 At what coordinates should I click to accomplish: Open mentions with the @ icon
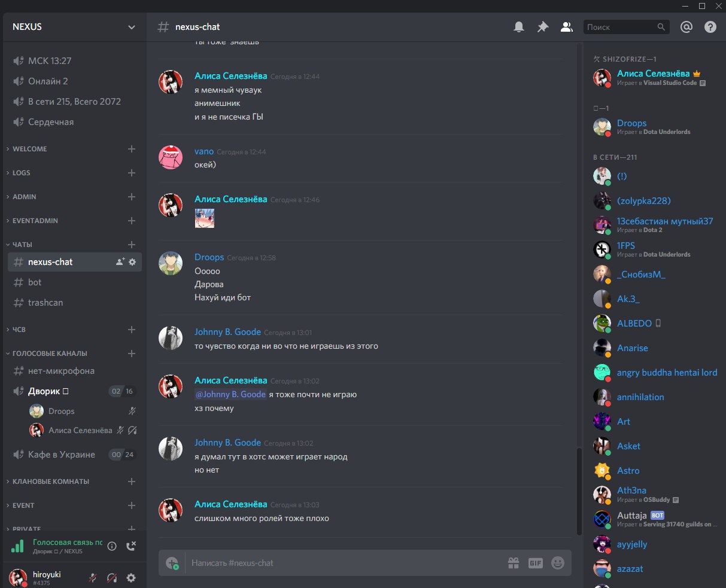pyautogui.click(x=686, y=27)
